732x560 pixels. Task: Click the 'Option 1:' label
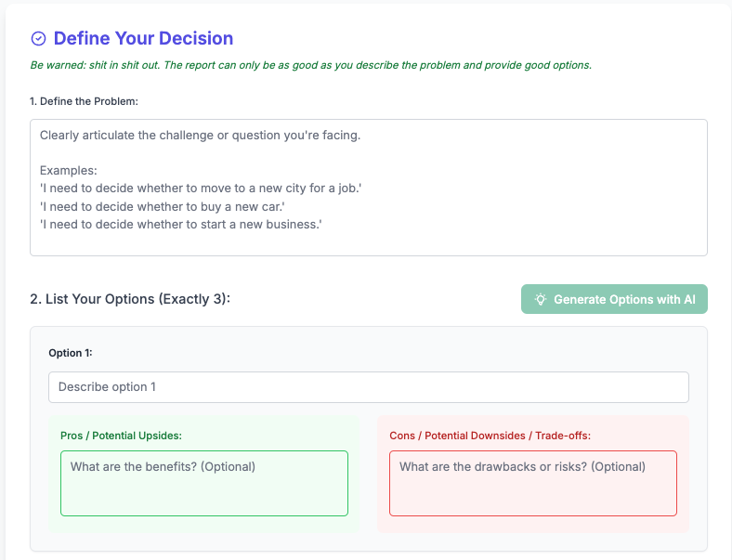71,353
